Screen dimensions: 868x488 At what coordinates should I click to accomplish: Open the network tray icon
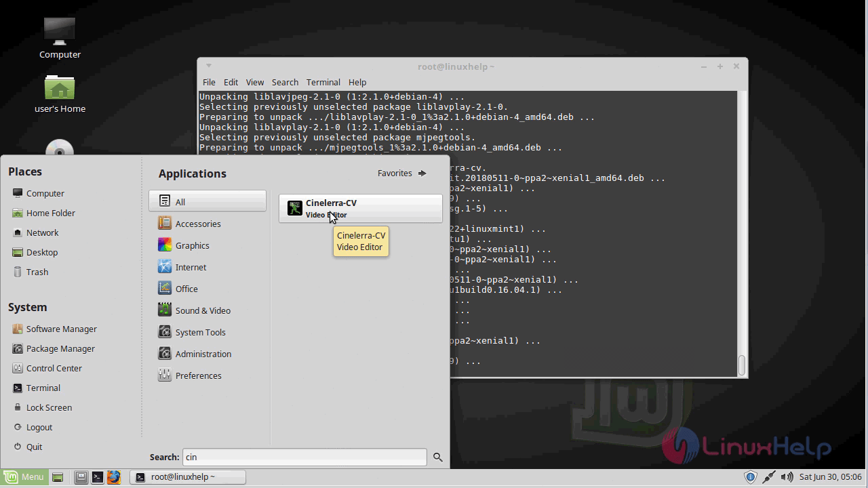point(768,477)
